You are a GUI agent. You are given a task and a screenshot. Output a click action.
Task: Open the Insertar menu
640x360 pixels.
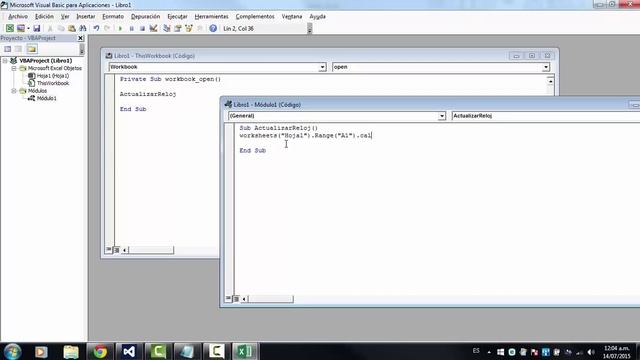[86, 16]
